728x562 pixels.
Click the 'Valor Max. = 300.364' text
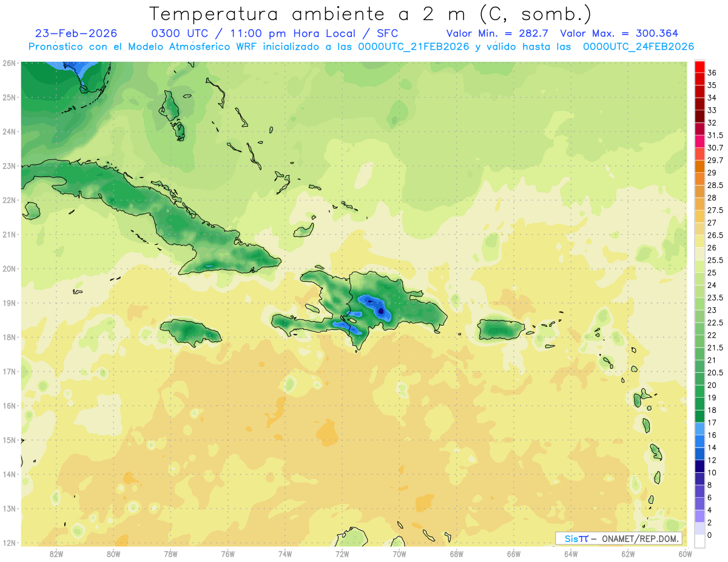(x=619, y=33)
